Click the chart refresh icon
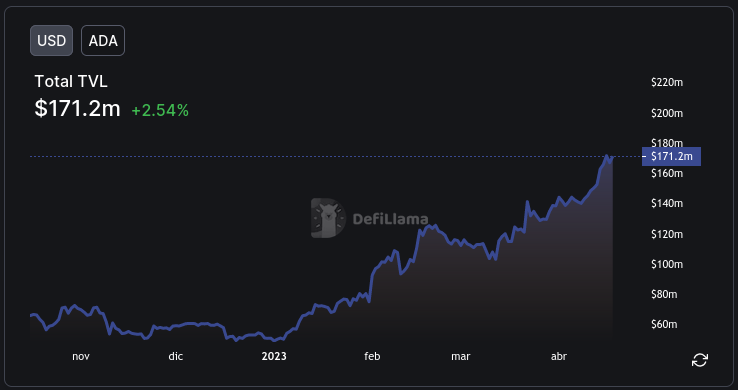 pyautogui.click(x=699, y=360)
